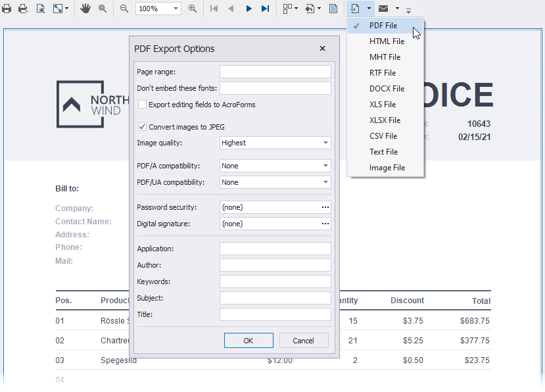Choose RTF File from export menu
Image resolution: width=545 pixels, height=392 pixels.
(385, 73)
